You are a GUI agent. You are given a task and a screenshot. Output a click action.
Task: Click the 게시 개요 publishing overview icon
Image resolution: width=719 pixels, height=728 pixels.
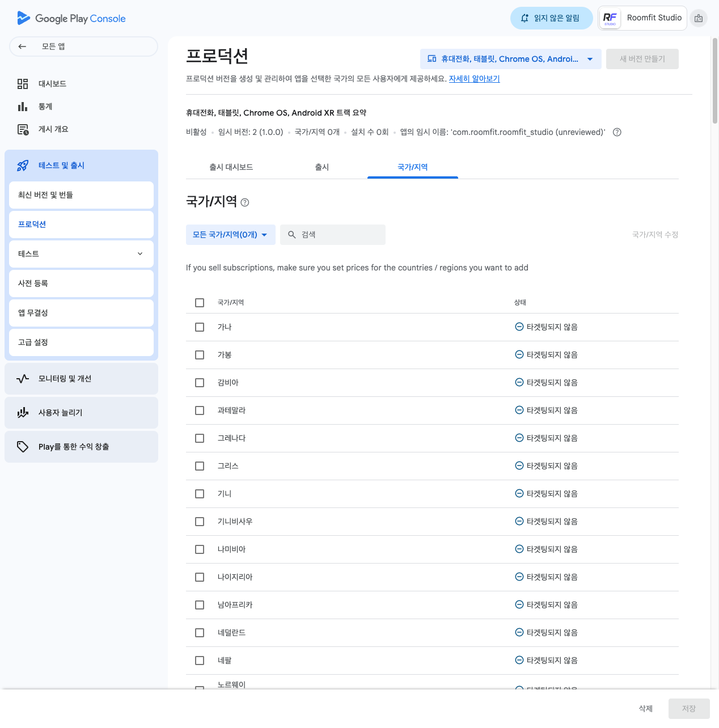point(23,129)
